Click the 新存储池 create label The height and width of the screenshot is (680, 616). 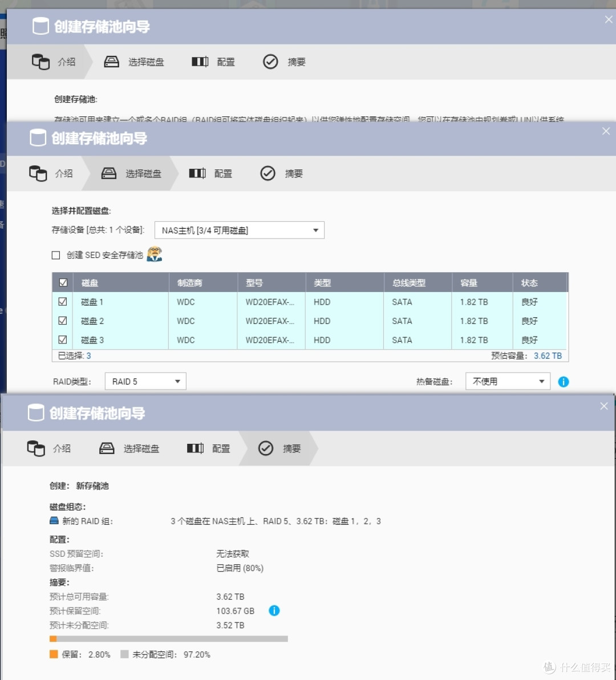92,485
